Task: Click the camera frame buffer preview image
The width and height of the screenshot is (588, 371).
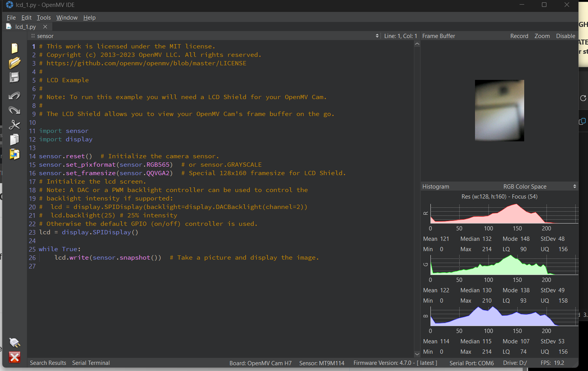Action: tap(500, 111)
